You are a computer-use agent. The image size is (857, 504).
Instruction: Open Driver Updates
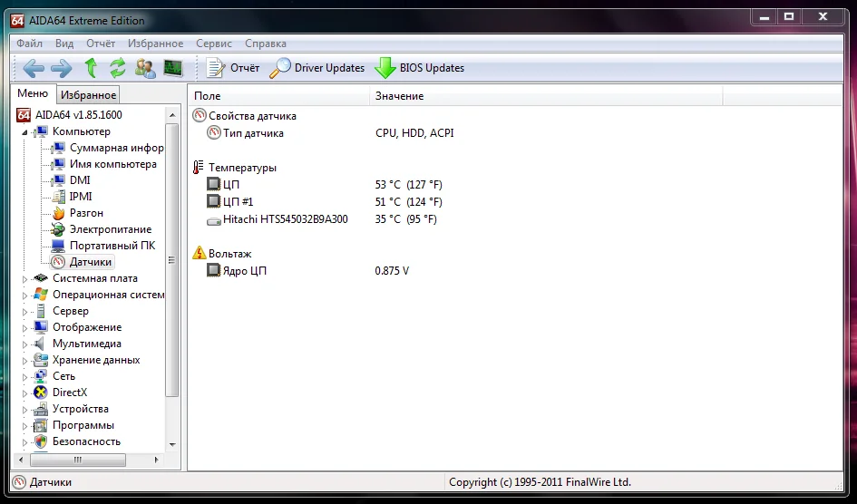tap(317, 68)
